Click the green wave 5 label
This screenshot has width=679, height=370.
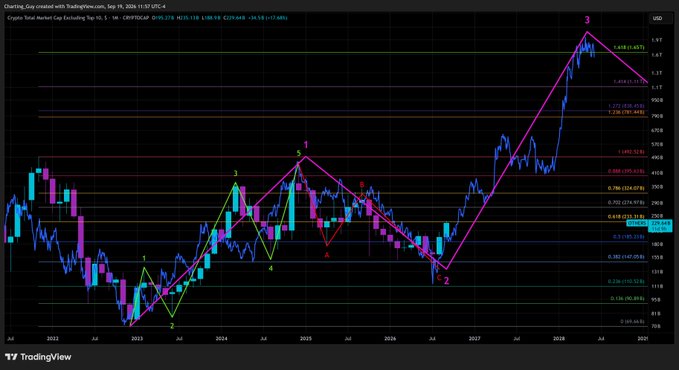(298, 153)
